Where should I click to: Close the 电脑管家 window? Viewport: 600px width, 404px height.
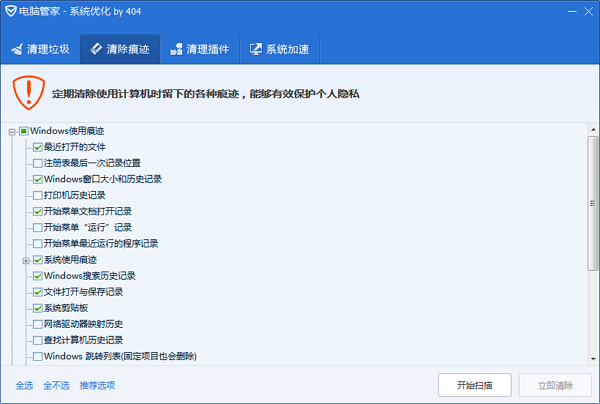(589, 11)
